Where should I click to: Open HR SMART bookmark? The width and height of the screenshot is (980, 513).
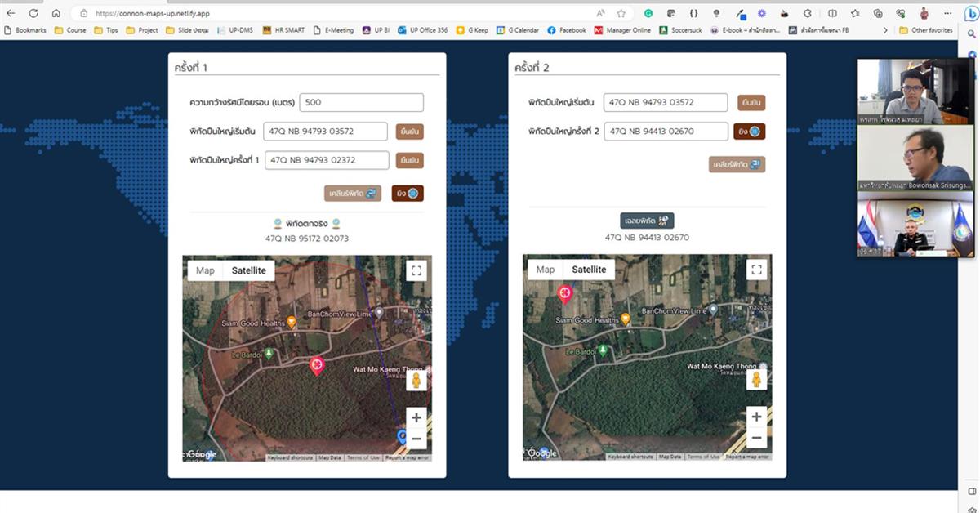pos(283,30)
